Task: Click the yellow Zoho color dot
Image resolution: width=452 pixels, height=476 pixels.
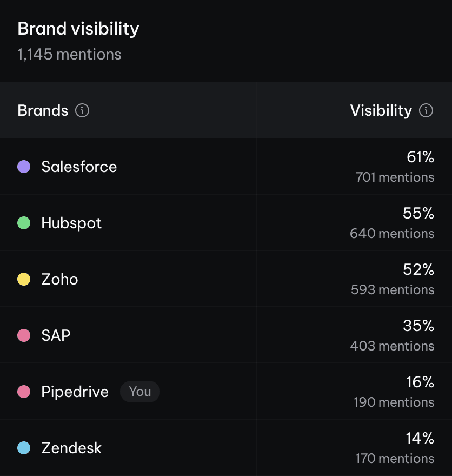Action: pyautogui.click(x=24, y=279)
